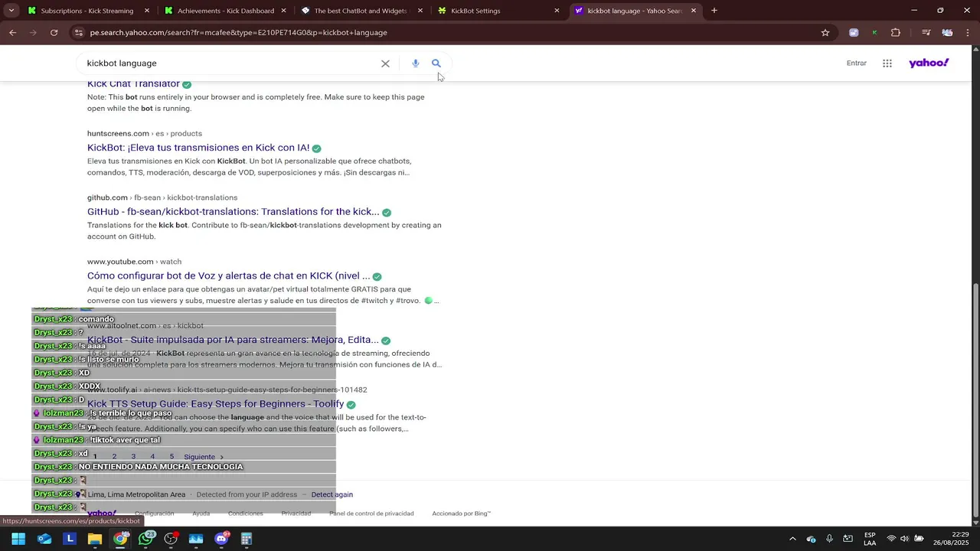Click the Entrar sign-in link
This screenshot has width=980, height=551.
857,64
